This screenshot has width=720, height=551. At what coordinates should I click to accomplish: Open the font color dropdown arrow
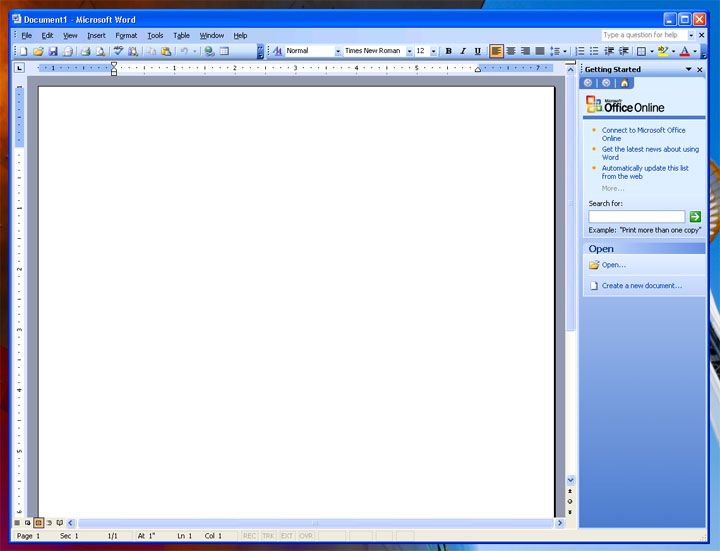coord(695,51)
